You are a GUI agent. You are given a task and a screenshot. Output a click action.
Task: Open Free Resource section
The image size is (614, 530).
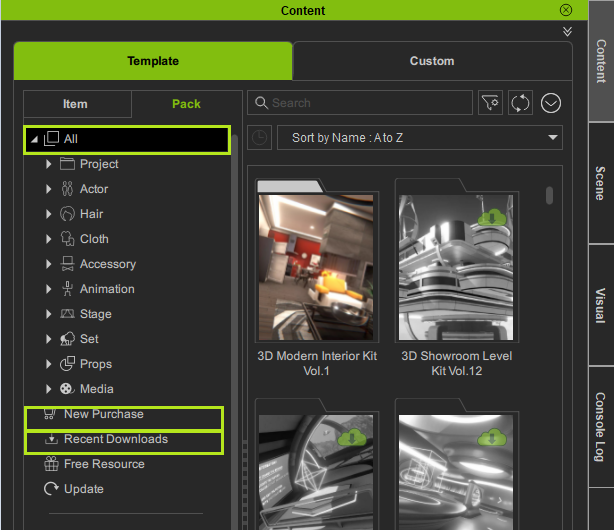[104, 464]
